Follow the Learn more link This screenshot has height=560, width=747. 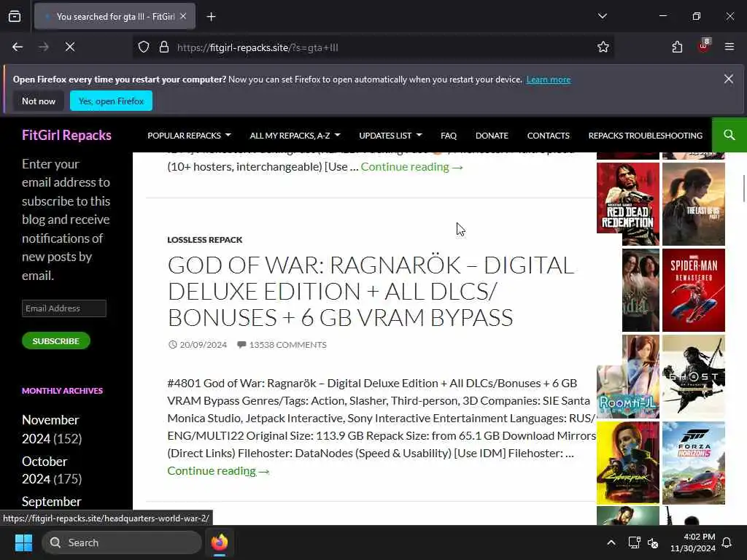pyautogui.click(x=549, y=79)
